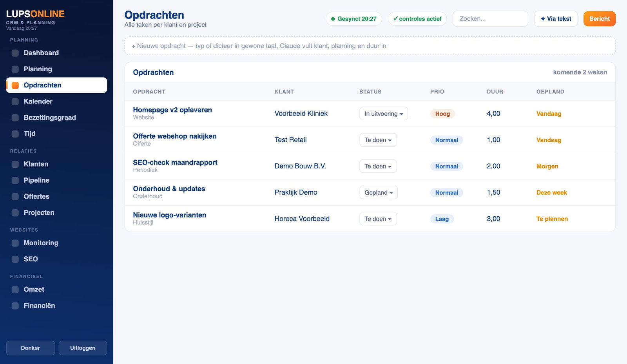
Task: Expand status dropdown for Offerte webshop nakijken
Action: (x=378, y=140)
